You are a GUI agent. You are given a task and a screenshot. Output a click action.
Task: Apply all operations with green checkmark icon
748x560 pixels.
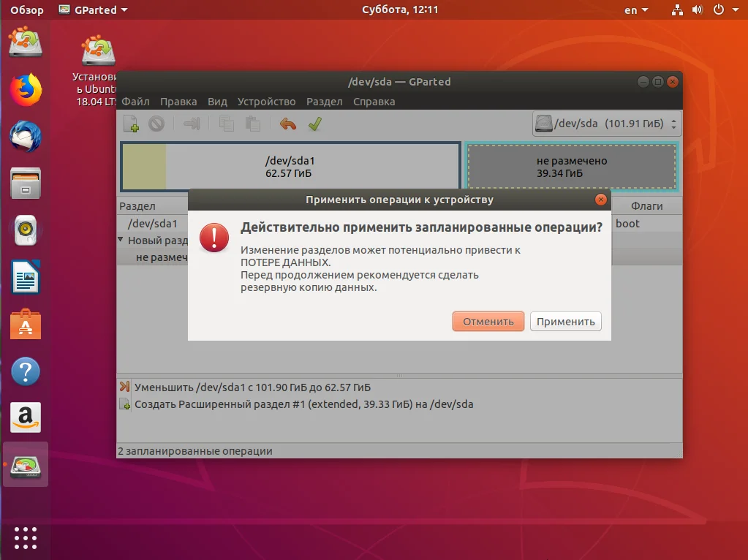[315, 124]
